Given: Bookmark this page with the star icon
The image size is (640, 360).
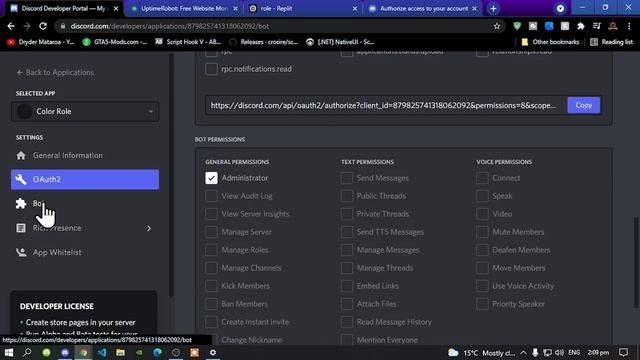Looking at the screenshot, I should click(497, 26).
